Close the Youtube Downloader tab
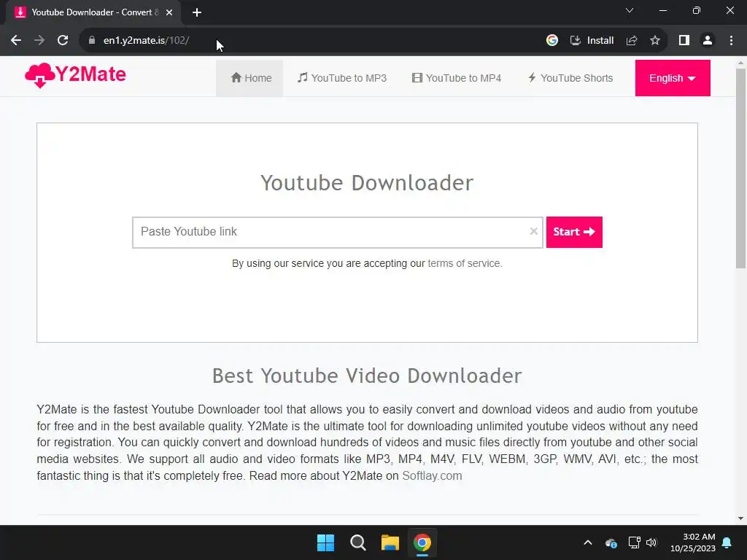This screenshot has width=747, height=560. tap(169, 12)
